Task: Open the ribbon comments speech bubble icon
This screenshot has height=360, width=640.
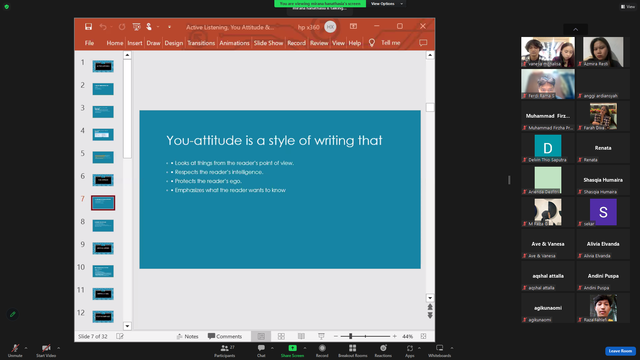Action: tap(423, 43)
